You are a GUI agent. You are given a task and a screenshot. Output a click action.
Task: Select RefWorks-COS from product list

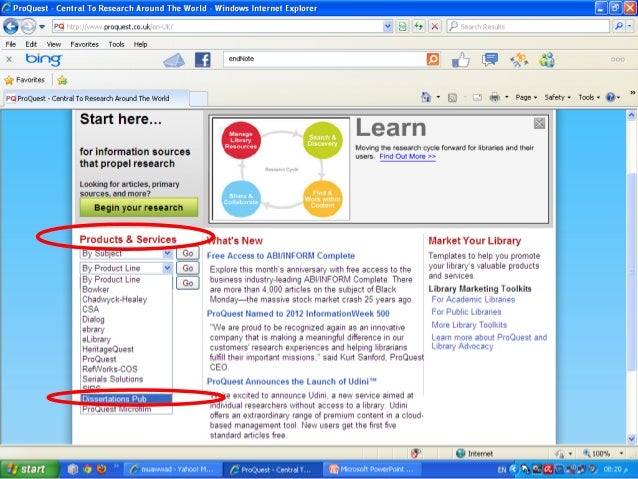(x=110, y=370)
